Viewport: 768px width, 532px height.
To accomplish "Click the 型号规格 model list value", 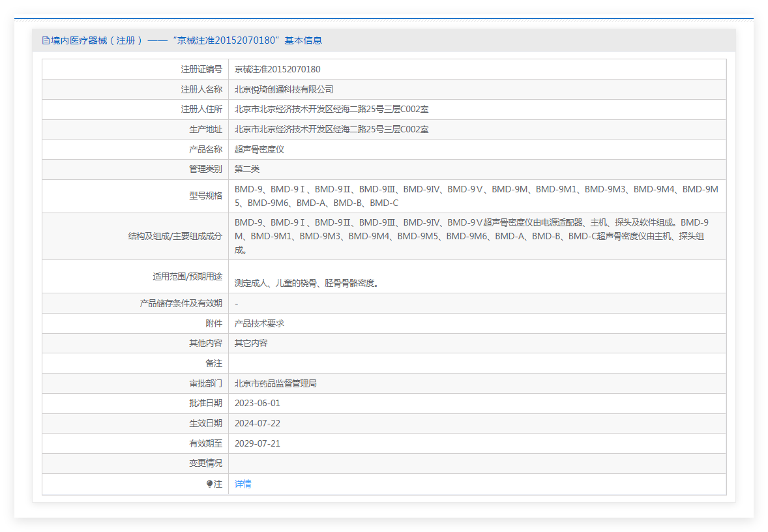I will [x=476, y=196].
